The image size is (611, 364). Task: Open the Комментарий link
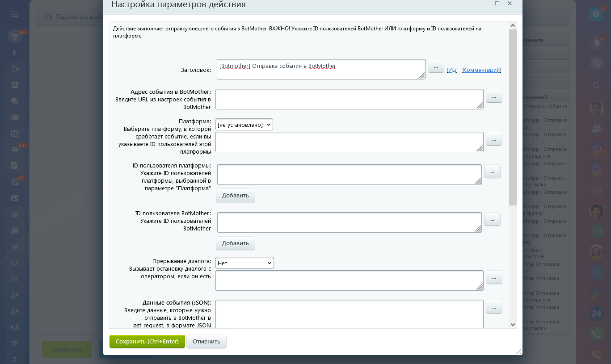pyautogui.click(x=481, y=70)
